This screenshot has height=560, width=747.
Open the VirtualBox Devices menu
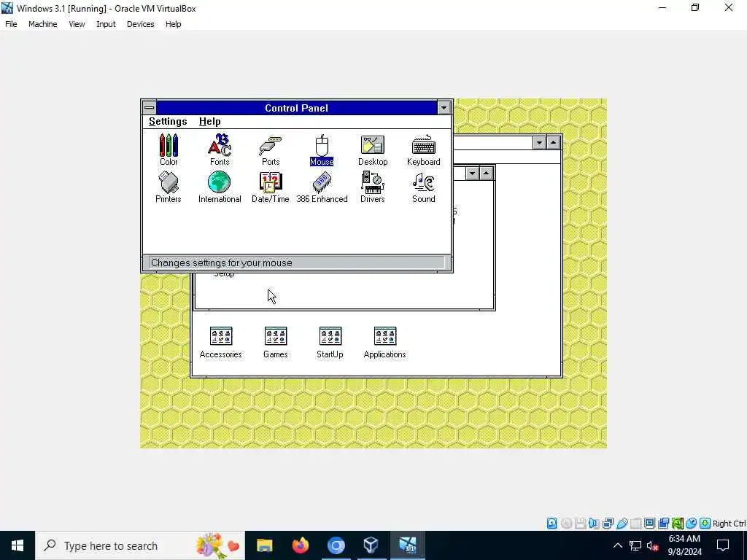point(141,24)
